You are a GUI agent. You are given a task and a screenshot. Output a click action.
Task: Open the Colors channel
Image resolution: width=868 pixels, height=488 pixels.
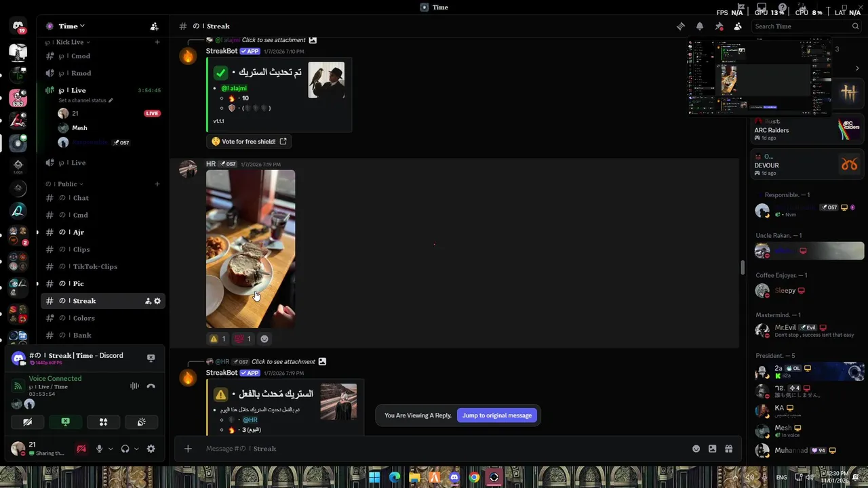click(x=102, y=319)
